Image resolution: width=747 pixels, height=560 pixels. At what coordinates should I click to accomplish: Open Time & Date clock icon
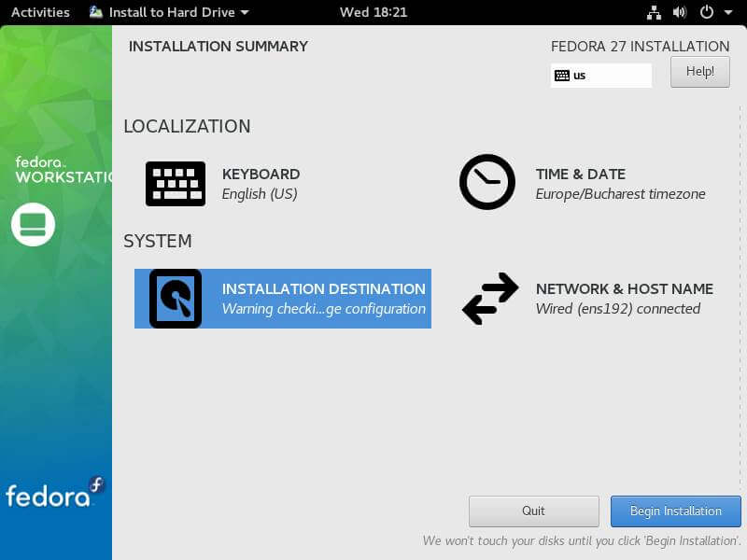pos(486,182)
